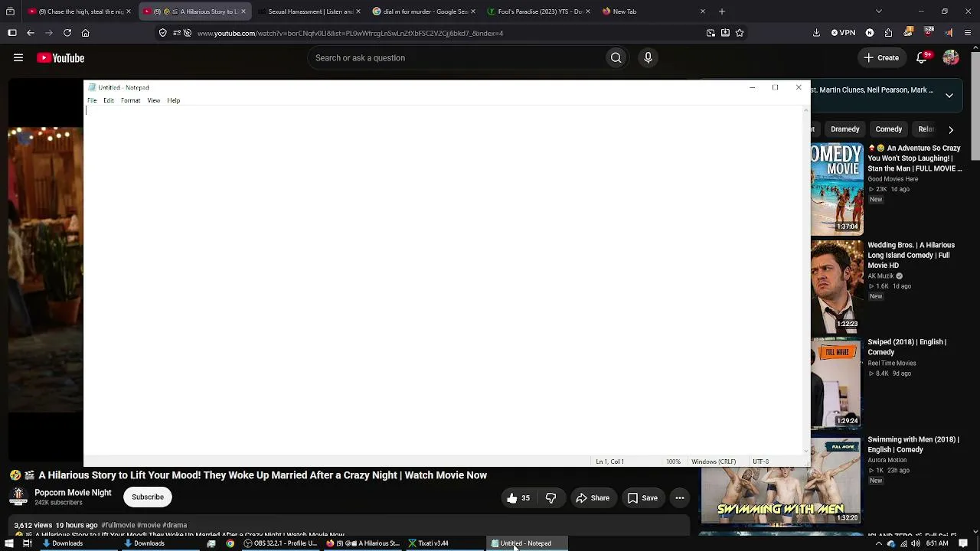Screen dimensions: 980x551
Task: Expand the playlist panel chevron
Action: point(949,95)
